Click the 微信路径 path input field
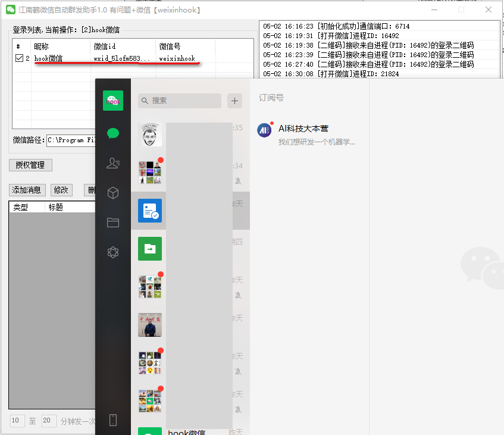 (x=71, y=140)
